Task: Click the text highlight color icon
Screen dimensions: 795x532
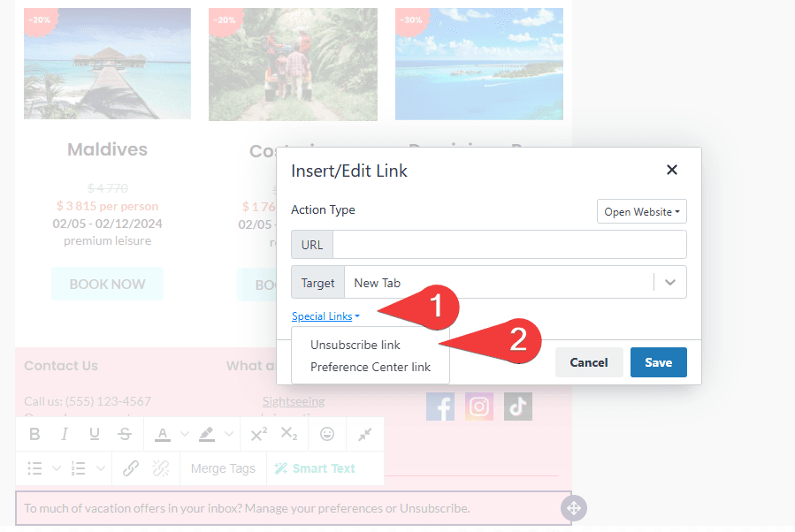Action: click(x=207, y=434)
